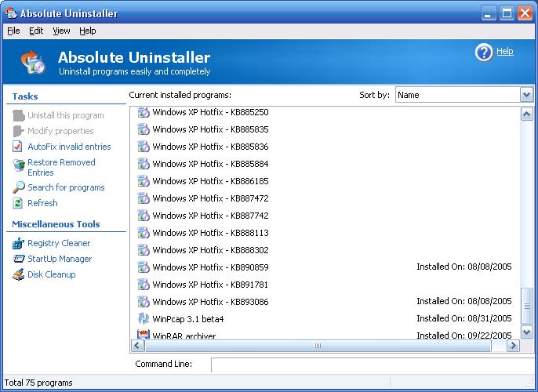Open the Disk Cleanup tool link
This screenshot has height=392, width=538.
[52, 274]
